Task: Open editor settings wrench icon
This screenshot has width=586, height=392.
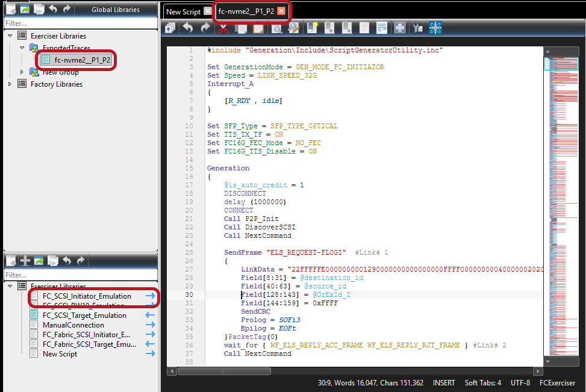Action: point(417,28)
